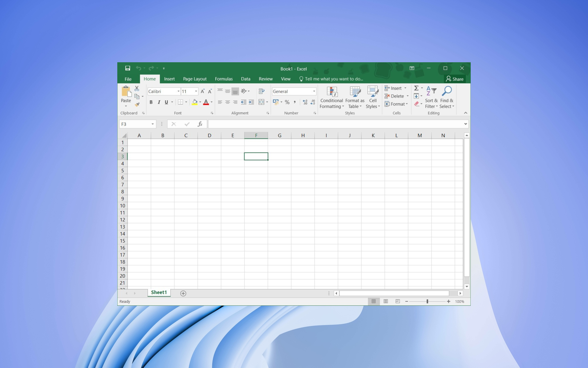Click the AutoSum icon
This screenshot has height=368, width=588.
tap(416, 88)
